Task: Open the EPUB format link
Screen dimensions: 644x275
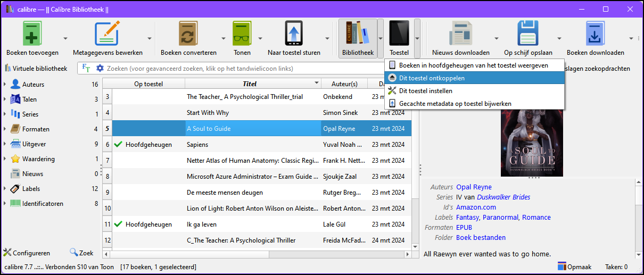Action: coord(464,227)
